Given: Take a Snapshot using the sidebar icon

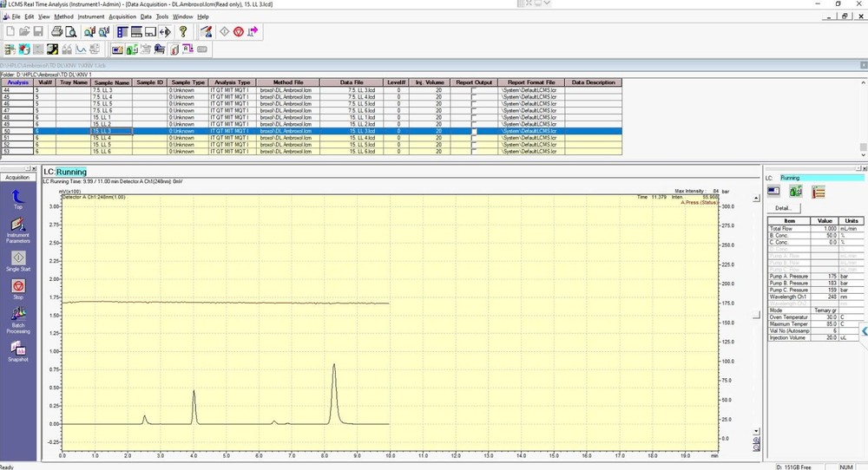Looking at the screenshot, I should (17, 351).
